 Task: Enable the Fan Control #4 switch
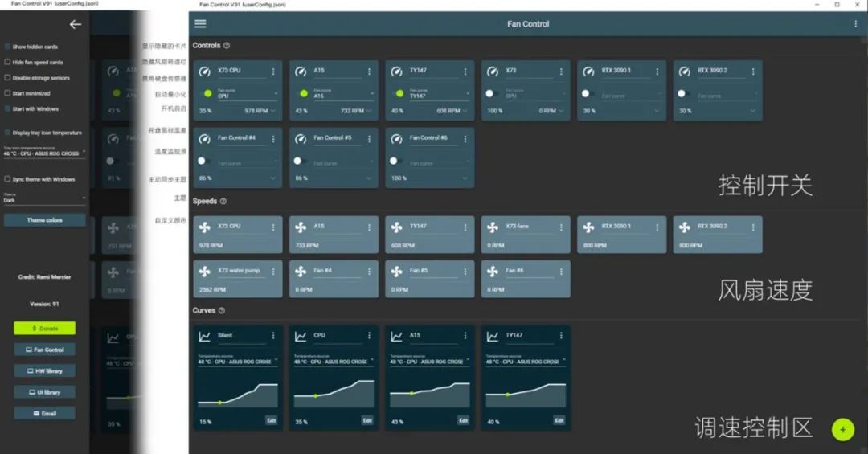pos(204,161)
